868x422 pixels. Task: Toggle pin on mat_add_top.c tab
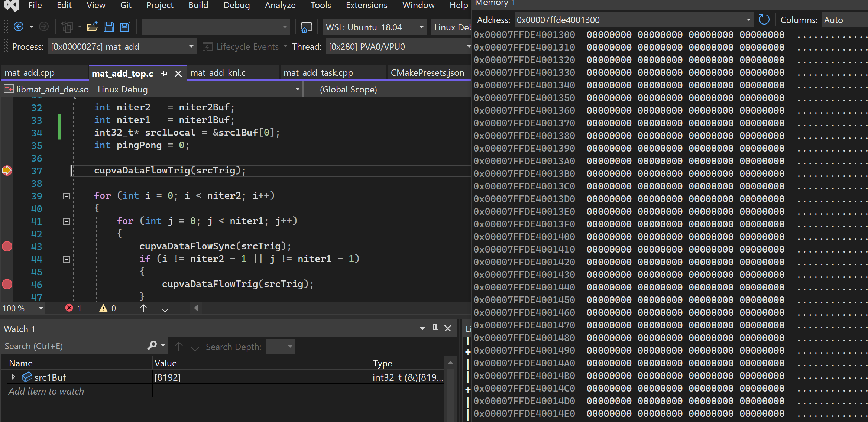165,74
